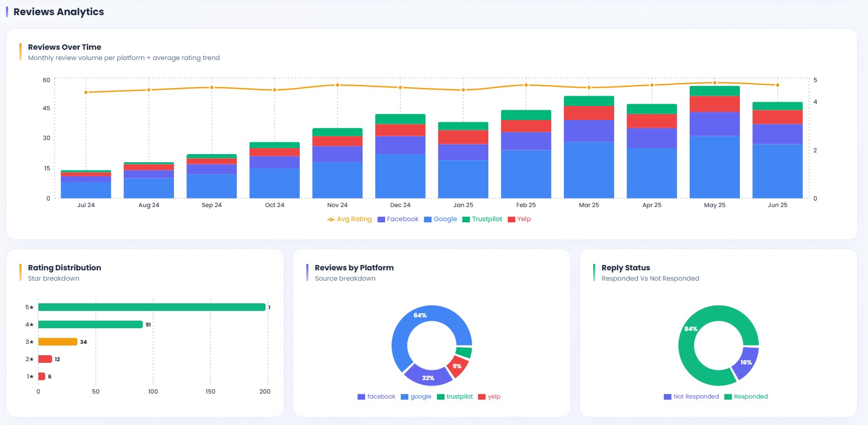Click the Google segment of the Oct 24 bar
The width and height of the screenshot is (868, 425).
[x=274, y=183]
